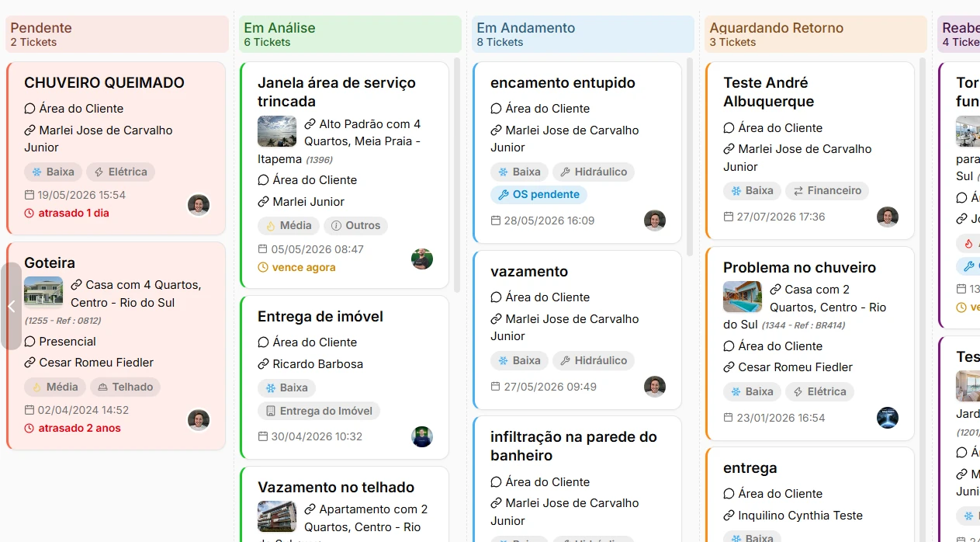
Task: Click assignee avatar on CHUVEIRO QUEIMADO card
Action: coord(199,205)
